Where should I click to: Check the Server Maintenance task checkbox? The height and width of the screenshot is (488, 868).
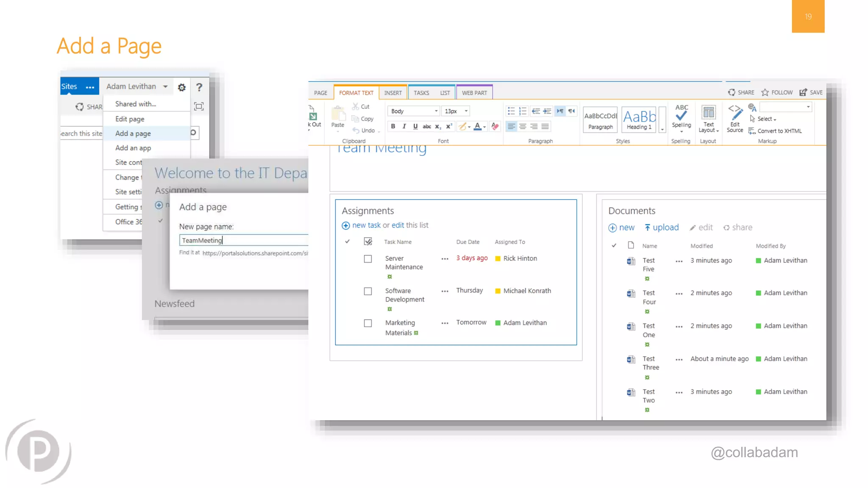(x=368, y=259)
